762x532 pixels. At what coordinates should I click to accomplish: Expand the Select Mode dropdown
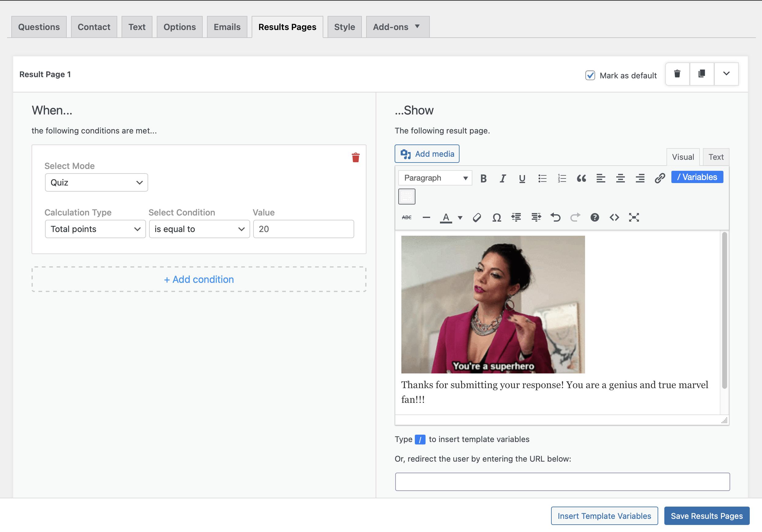(x=95, y=182)
